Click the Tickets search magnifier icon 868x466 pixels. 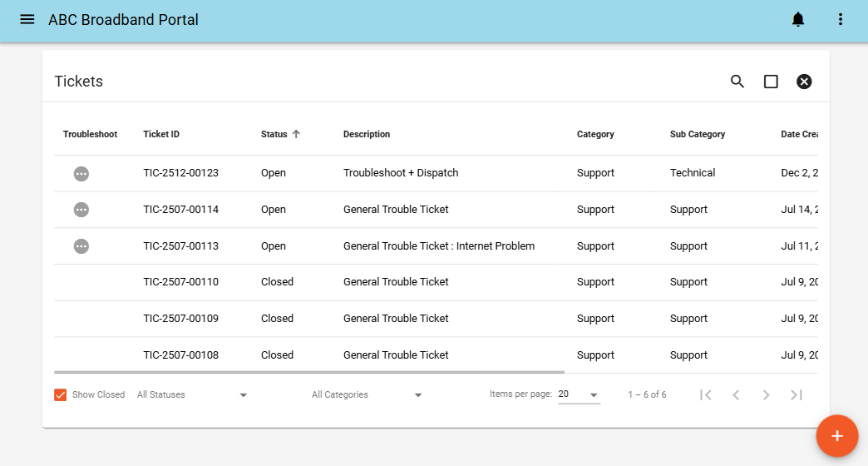(737, 82)
